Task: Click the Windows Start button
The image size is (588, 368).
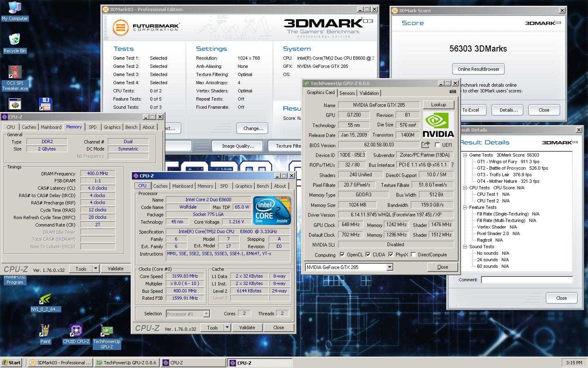Action: click(12, 363)
